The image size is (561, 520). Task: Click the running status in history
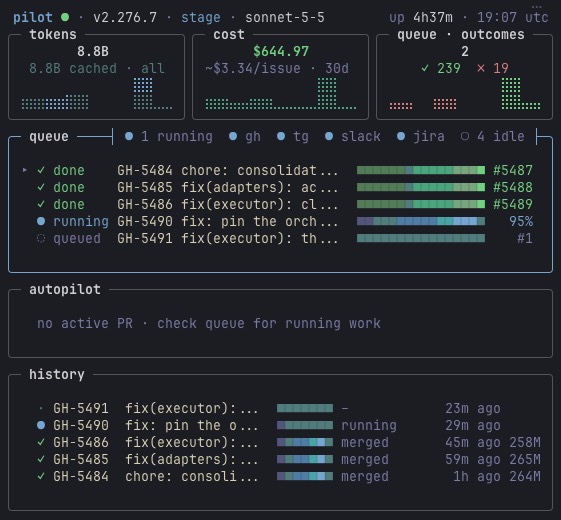[369, 425]
